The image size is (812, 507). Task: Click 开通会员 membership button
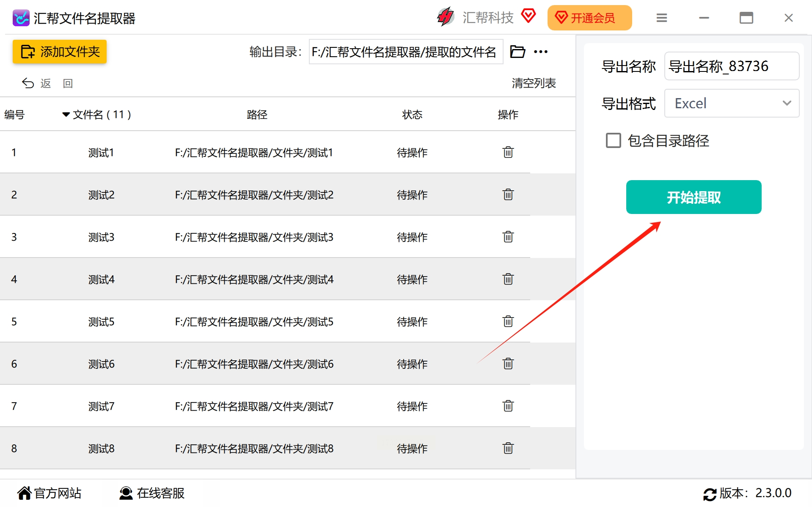tap(589, 18)
